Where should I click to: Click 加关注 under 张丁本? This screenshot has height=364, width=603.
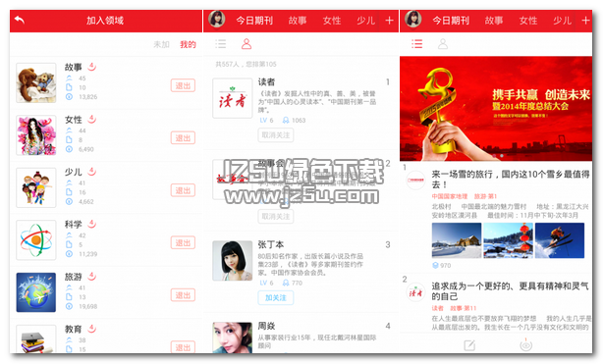pos(276,298)
